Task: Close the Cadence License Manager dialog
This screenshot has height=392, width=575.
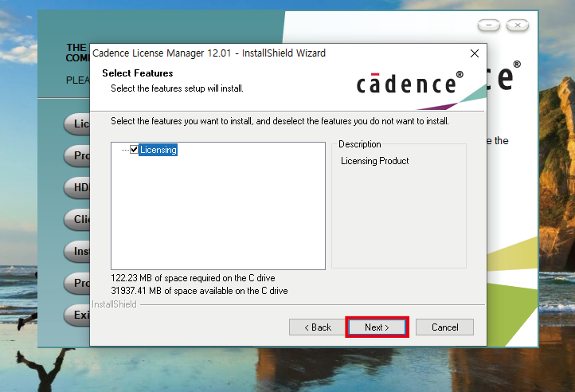Action: 475,53
